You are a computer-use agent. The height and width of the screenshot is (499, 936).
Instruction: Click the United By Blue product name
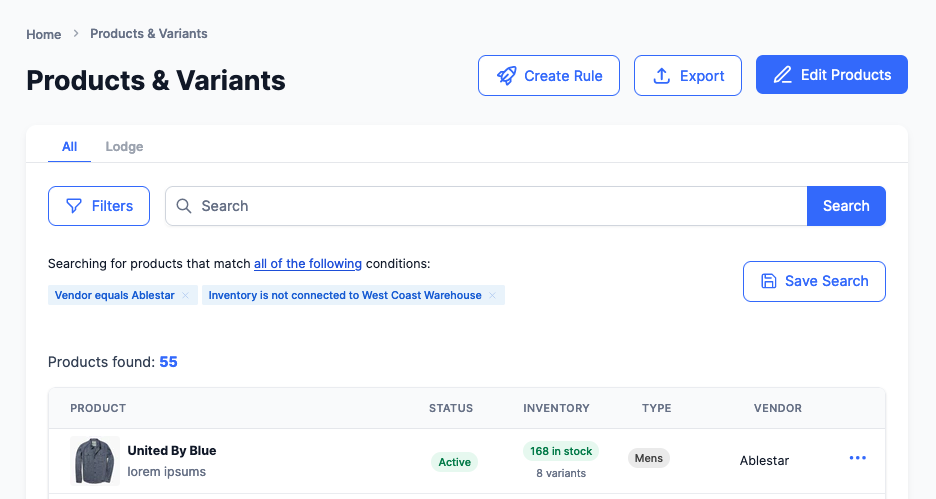(x=172, y=451)
